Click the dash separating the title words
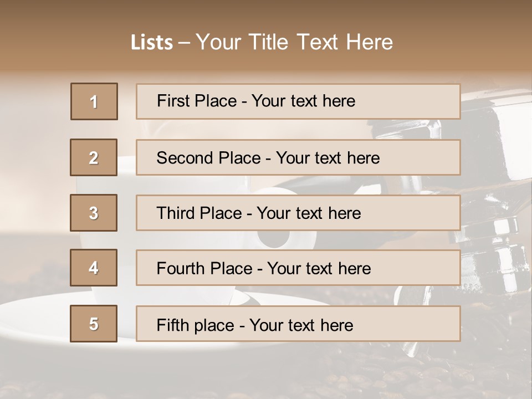The height and width of the screenshot is (399, 532). pyautogui.click(x=184, y=43)
